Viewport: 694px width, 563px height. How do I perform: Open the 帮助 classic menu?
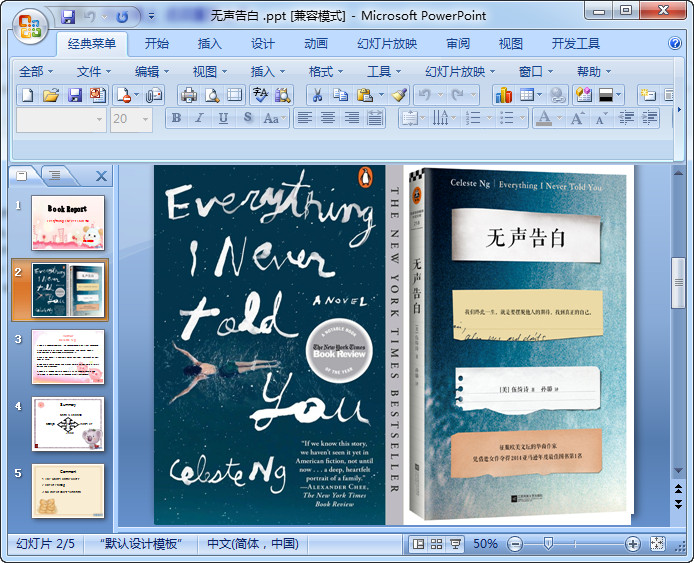[x=594, y=71]
